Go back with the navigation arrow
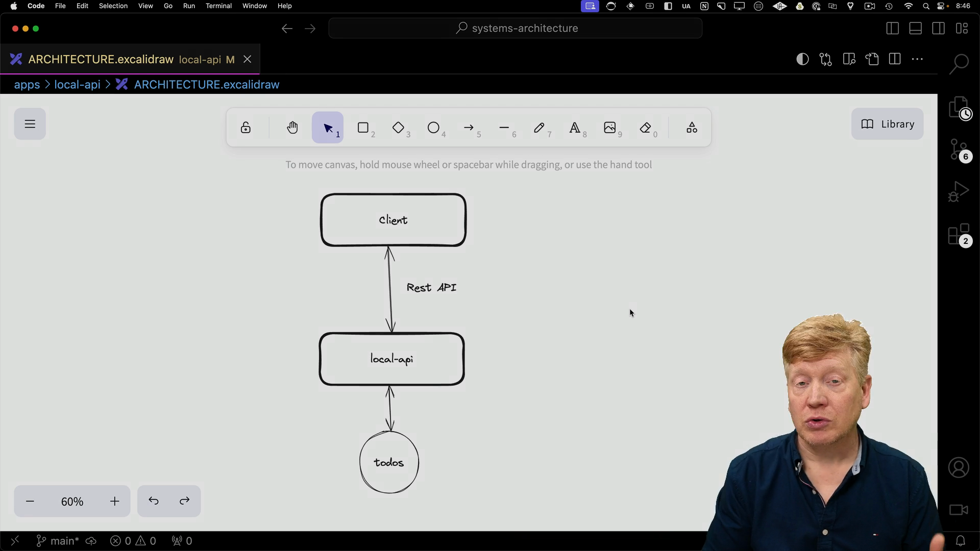The height and width of the screenshot is (551, 980). pyautogui.click(x=287, y=29)
